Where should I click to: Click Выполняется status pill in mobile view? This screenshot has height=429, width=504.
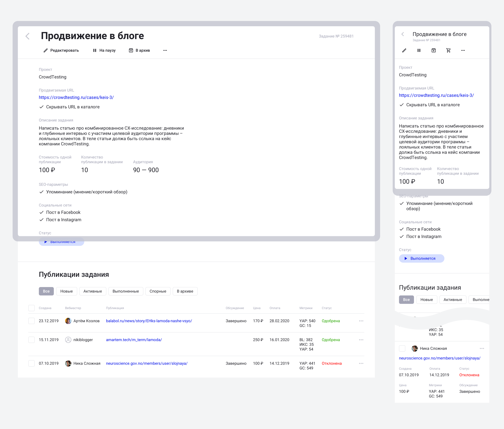click(421, 258)
